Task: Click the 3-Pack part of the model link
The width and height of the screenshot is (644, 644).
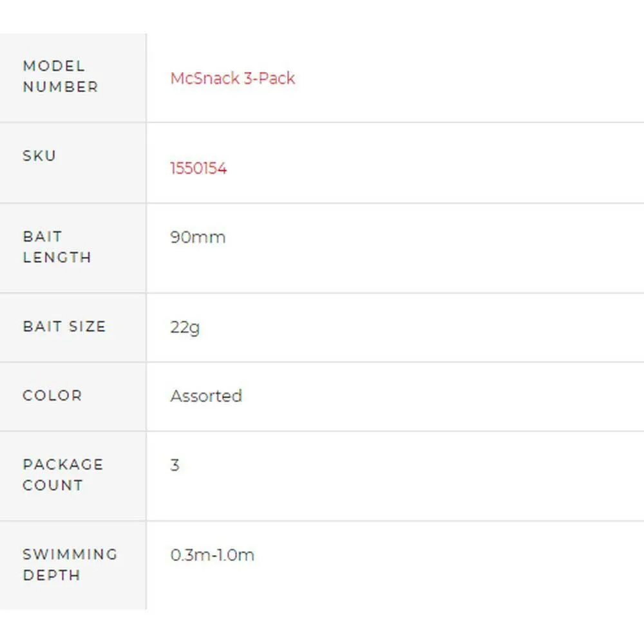Action: (269, 79)
